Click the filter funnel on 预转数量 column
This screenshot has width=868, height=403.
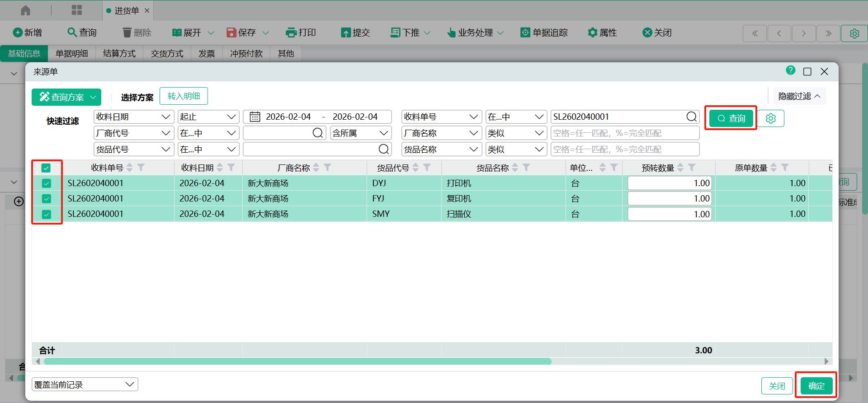tap(692, 168)
